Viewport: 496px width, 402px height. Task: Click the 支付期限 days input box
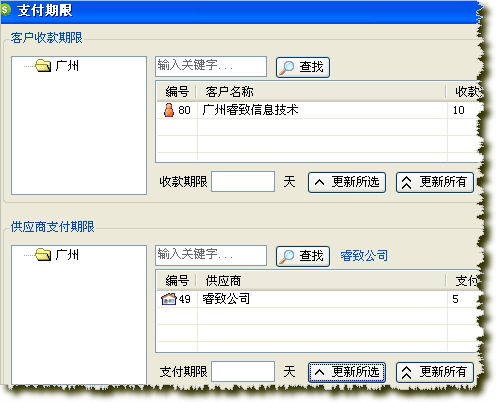click(243, 371)
